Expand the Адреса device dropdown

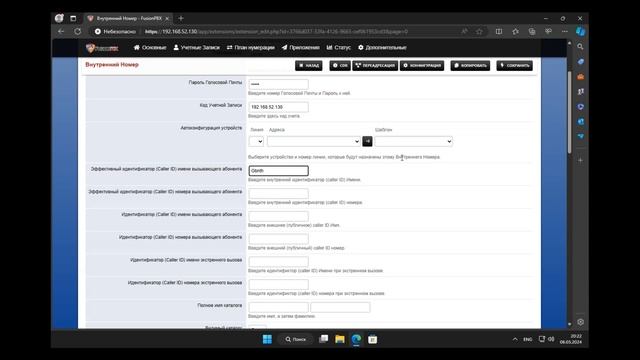tap(313, 141)
